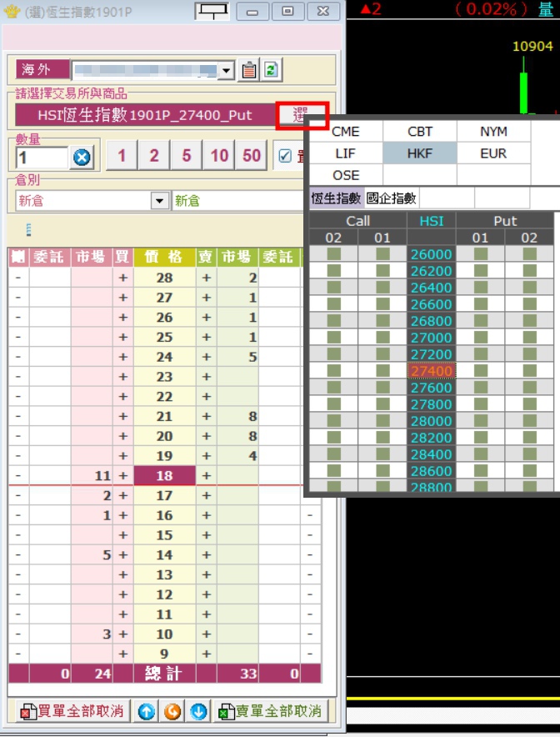
Task: Select the NYM exchange
Action: (493, 132)
